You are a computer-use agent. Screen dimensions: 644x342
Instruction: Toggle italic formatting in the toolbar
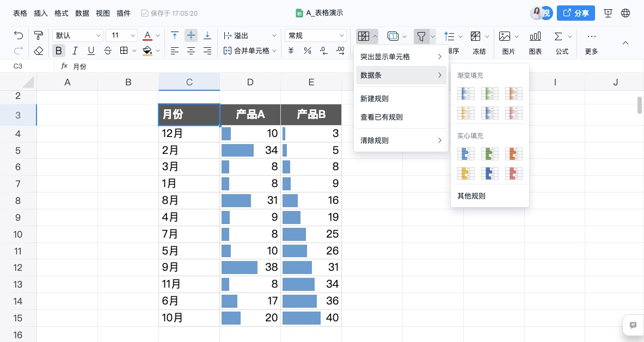[x=74, y=50]
